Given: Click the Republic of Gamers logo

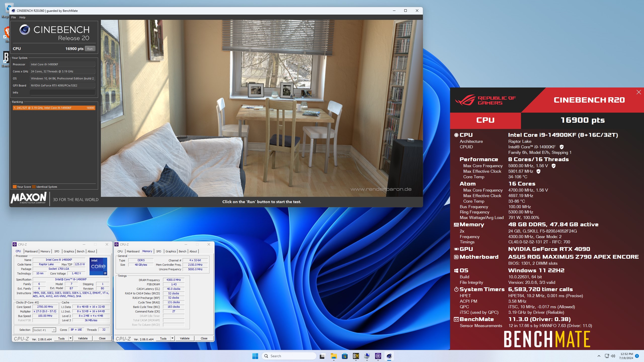Looking at the screenshot, I should 486,100.
